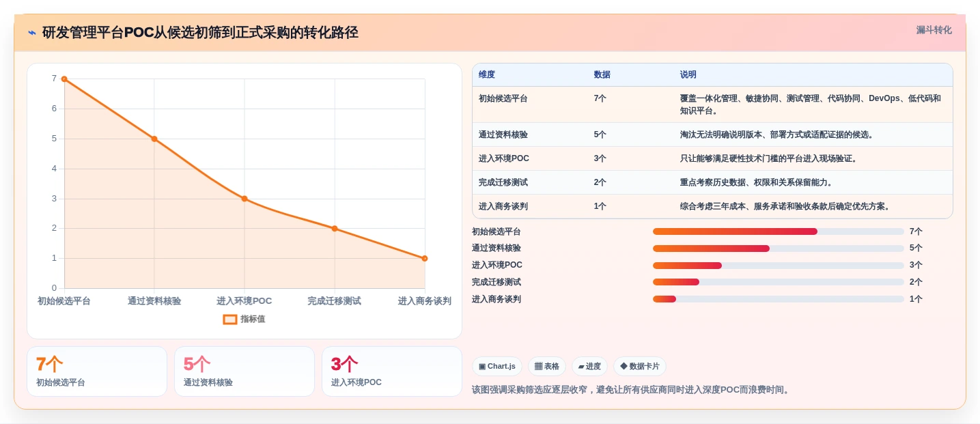Click the progress label 完成迁移测试
Image resolution: width=980 pixels, height=424 pixels.
pyautogui.click(x=496, y=282)
